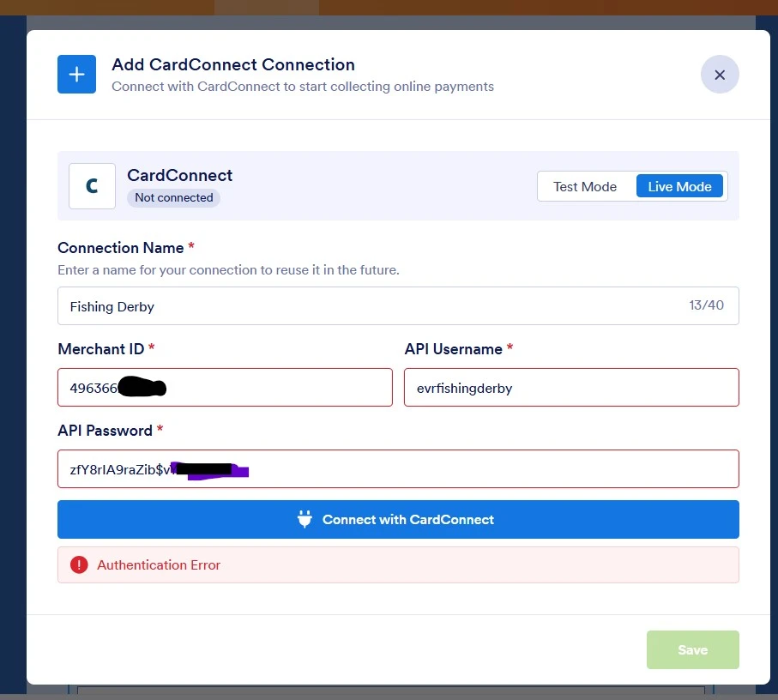Viewport: 778px width, 700px height.
Task: Click the 'API Username' label
Action: tap(453, 349)
